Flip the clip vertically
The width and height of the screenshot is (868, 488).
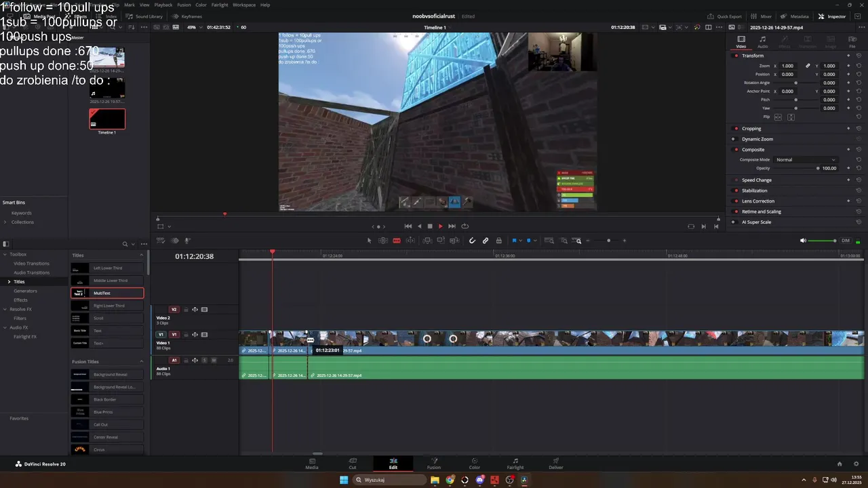click(x=791, y=117)
